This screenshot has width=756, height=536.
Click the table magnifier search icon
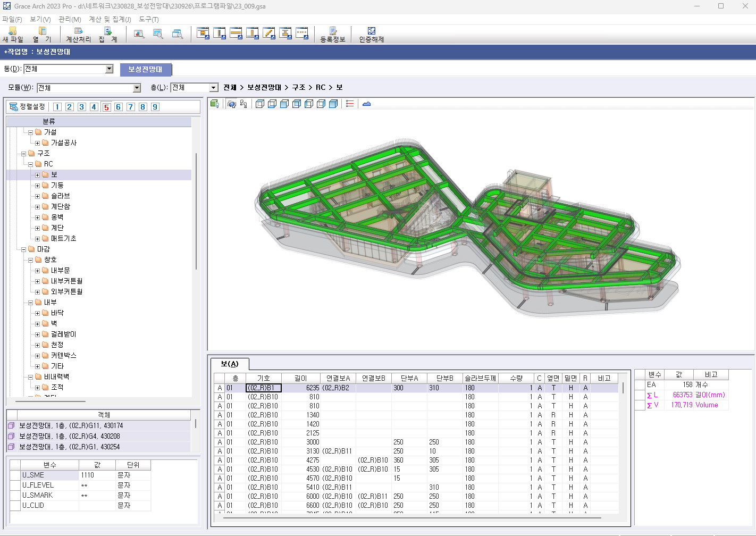[x=158, y=33]
